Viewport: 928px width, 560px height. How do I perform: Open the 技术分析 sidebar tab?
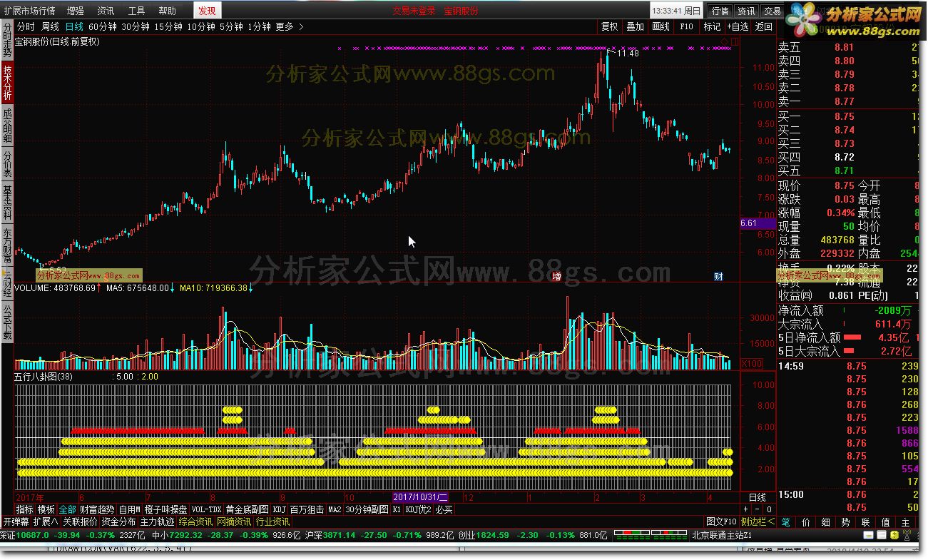click(7, 82)
